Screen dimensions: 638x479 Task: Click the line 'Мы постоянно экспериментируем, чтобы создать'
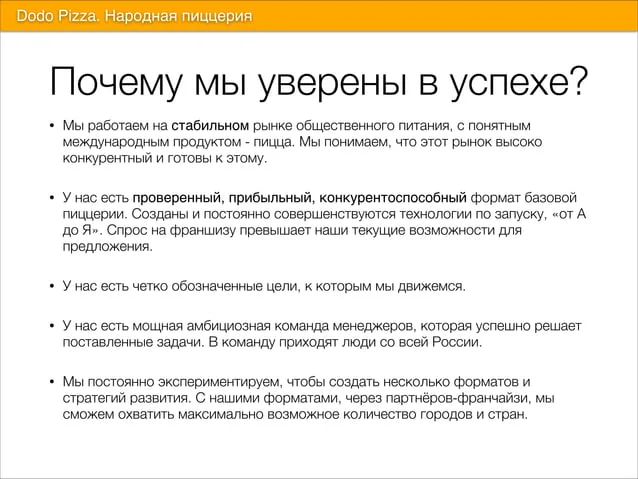point(296,382)
